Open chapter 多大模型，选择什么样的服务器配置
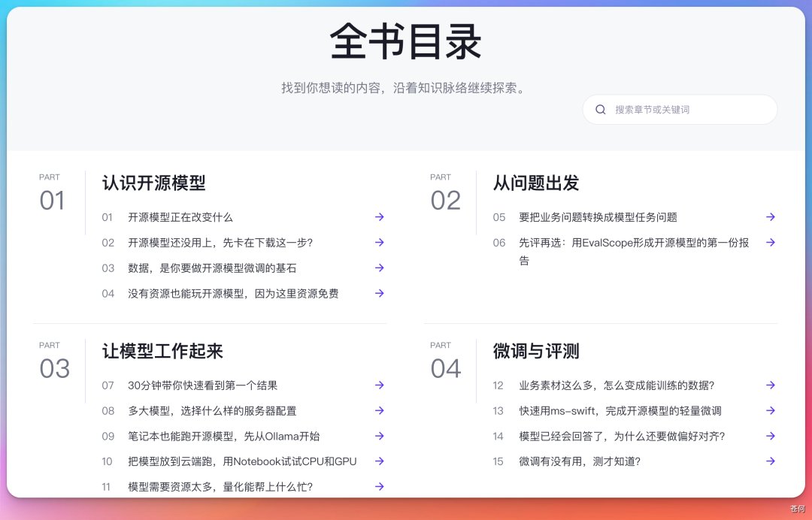This screenshot has width=812, height=520. click(212, 411)
